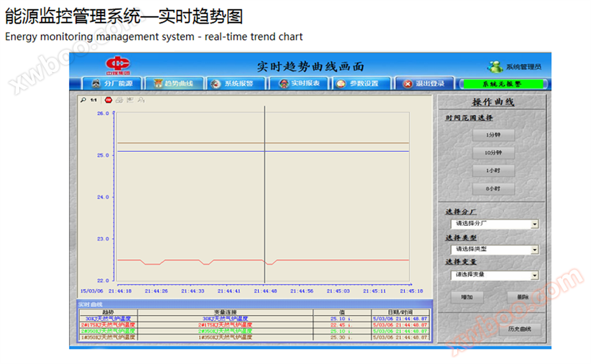The image size is (591, 364).
Task: Open the 分厂能源 navigation tab
Action: pos(113,83)
